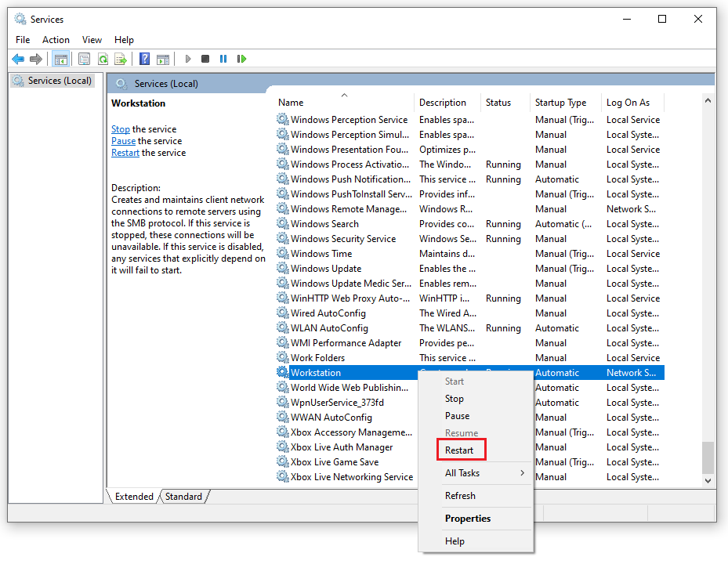Open the Action menu
Screen dimensions: 728x575
tap(56, 40)
